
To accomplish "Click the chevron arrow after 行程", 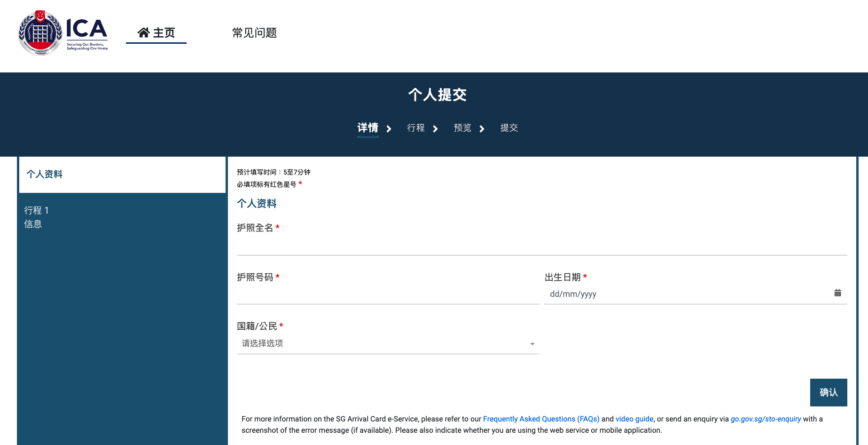I will [435, 129].
